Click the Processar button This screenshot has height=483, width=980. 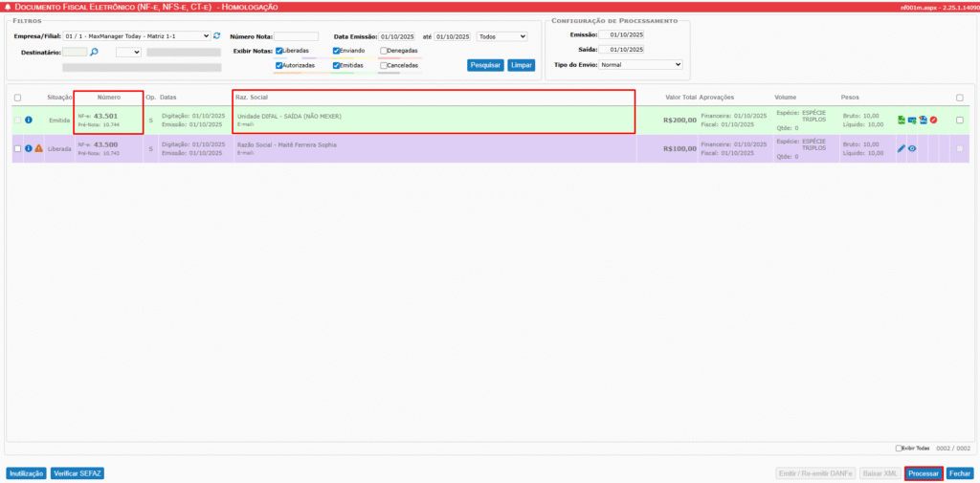point(924,473)
